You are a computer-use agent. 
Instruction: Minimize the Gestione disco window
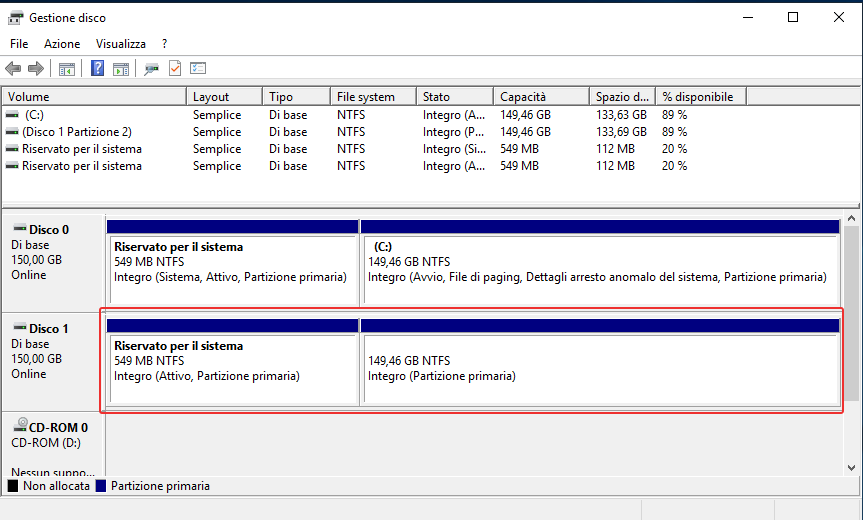coord(747,18)
